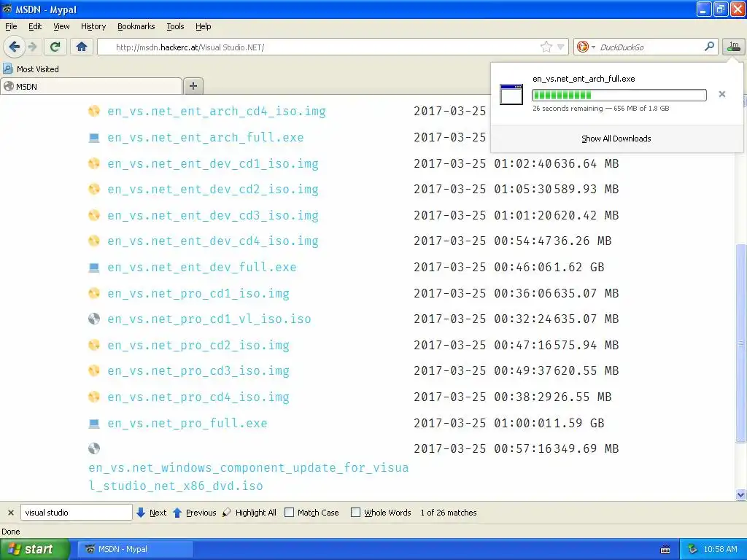Open en_vs.net_pro_cd1_vl_iso.iso link
This screenshot has width=747, height=560.
pos(209,319)
